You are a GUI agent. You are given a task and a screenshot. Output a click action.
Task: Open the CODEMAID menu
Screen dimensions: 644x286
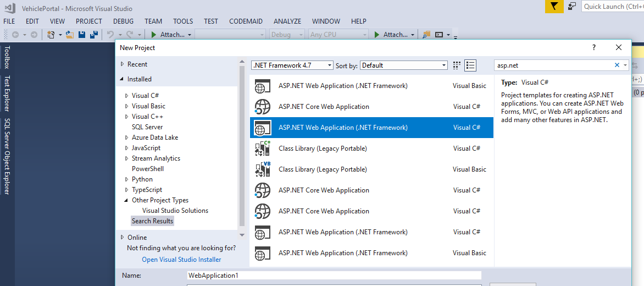pyautogui.click(x=246, y=21)
